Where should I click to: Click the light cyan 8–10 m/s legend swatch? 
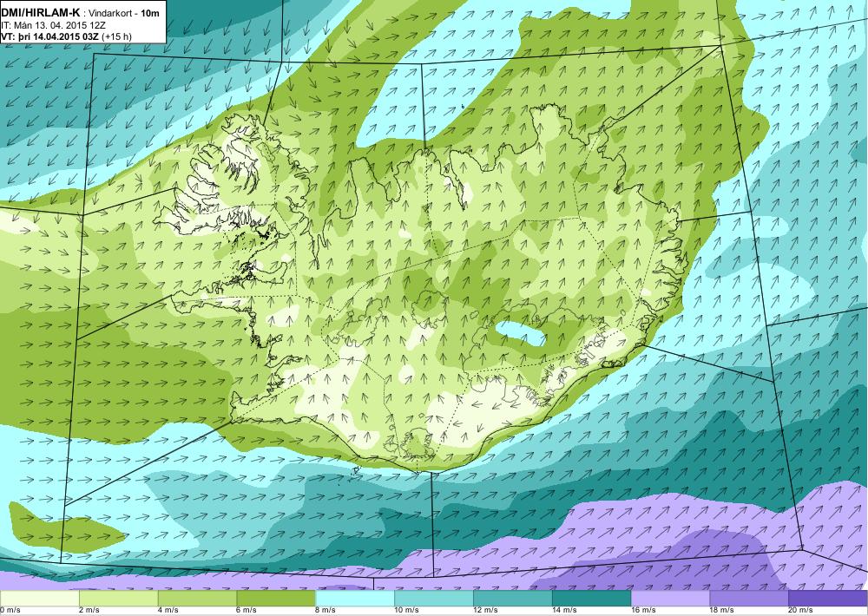pos(355,599)
